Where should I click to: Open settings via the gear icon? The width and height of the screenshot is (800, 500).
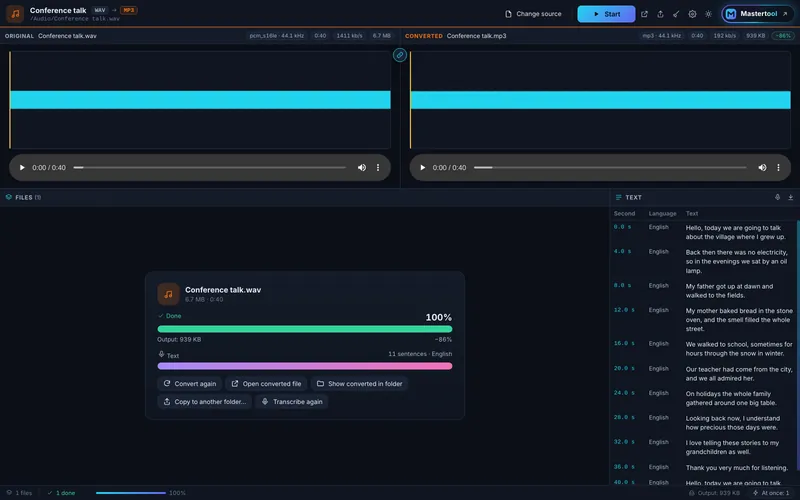[692, 14]
